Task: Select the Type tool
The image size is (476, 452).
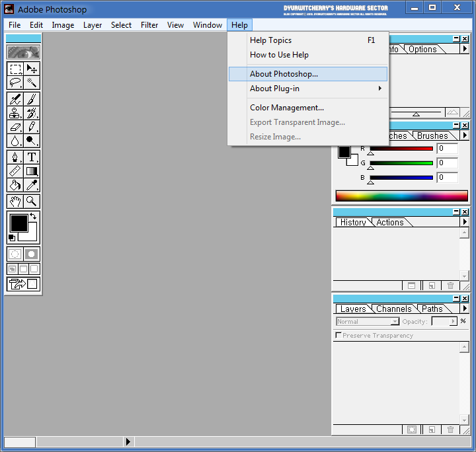Action: 32,157
